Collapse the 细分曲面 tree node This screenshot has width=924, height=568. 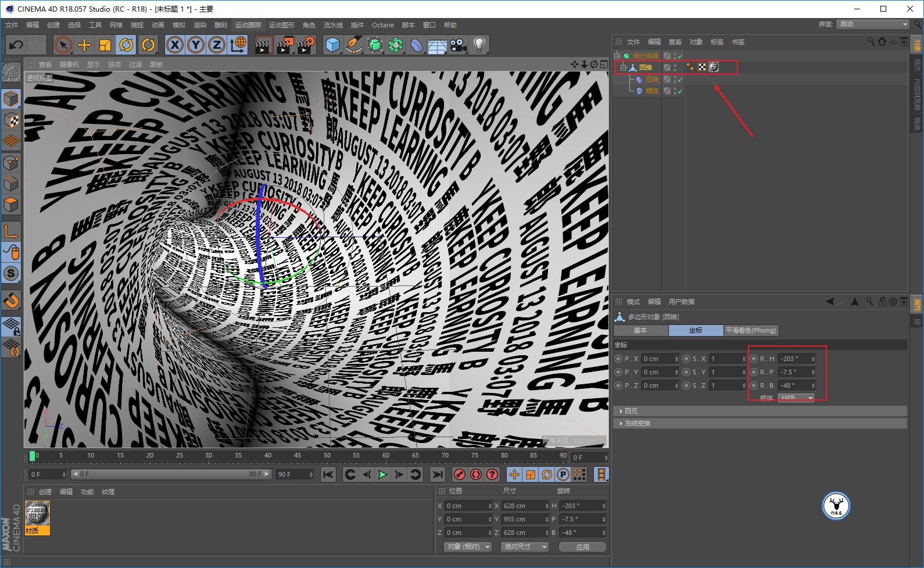(617, 56)
